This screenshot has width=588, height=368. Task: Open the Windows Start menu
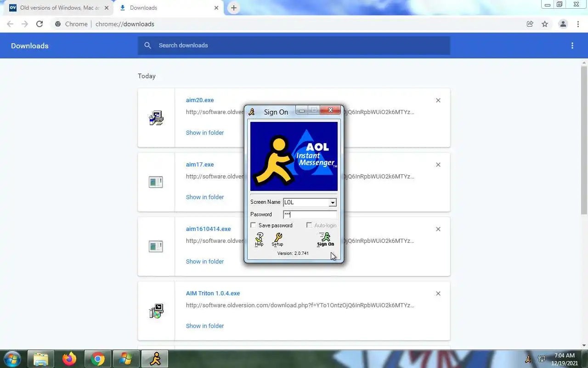[x=12, y=359]
